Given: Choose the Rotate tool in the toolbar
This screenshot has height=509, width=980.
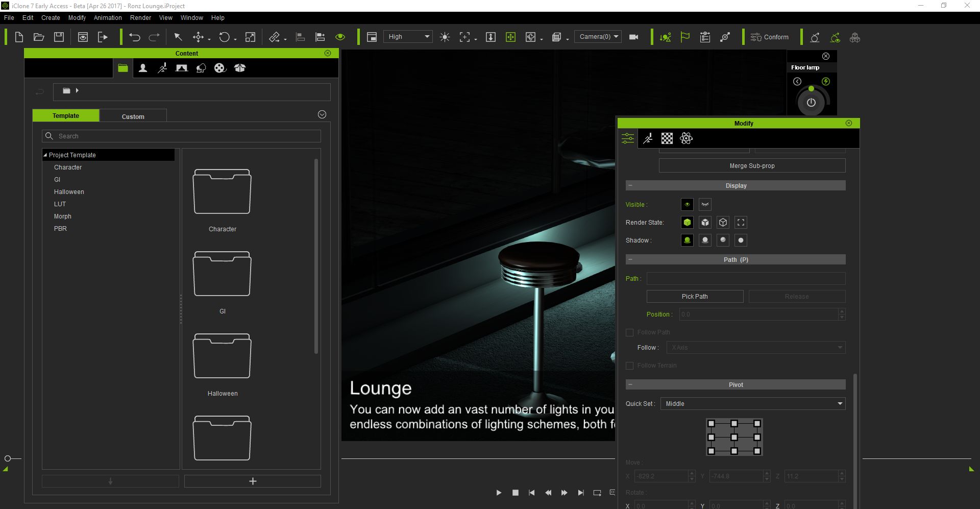Looking at the screenshot, I should click(x=224, y=37).
